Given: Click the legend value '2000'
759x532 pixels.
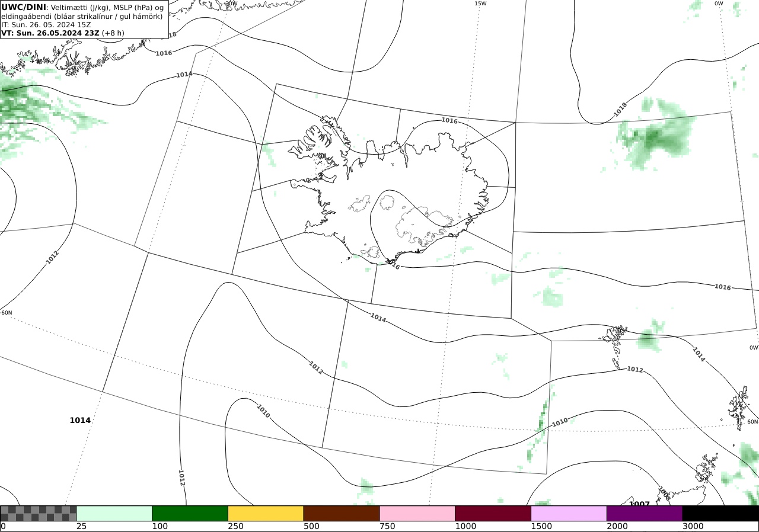Looking at the screenshot, I should coord(617,526).
